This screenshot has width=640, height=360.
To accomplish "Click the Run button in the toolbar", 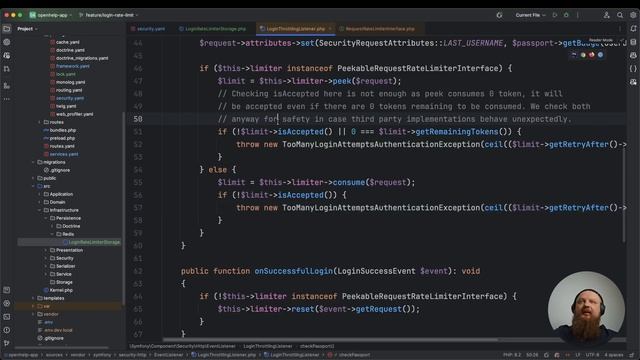I will tap(555, 15).
